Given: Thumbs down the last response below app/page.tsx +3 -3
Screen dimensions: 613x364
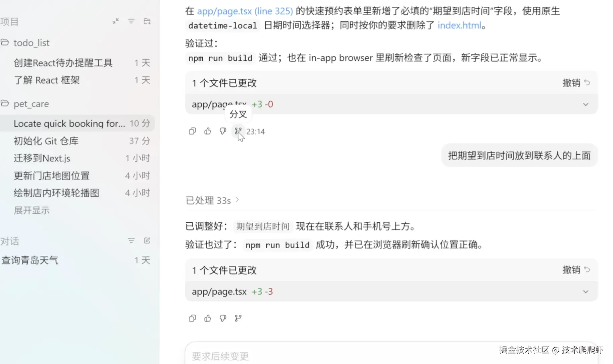Looking at the screenshot, I should 223,318.
